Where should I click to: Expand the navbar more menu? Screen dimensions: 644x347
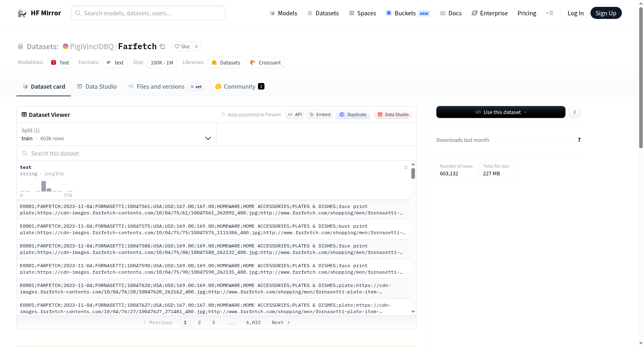tap(549, 13)
